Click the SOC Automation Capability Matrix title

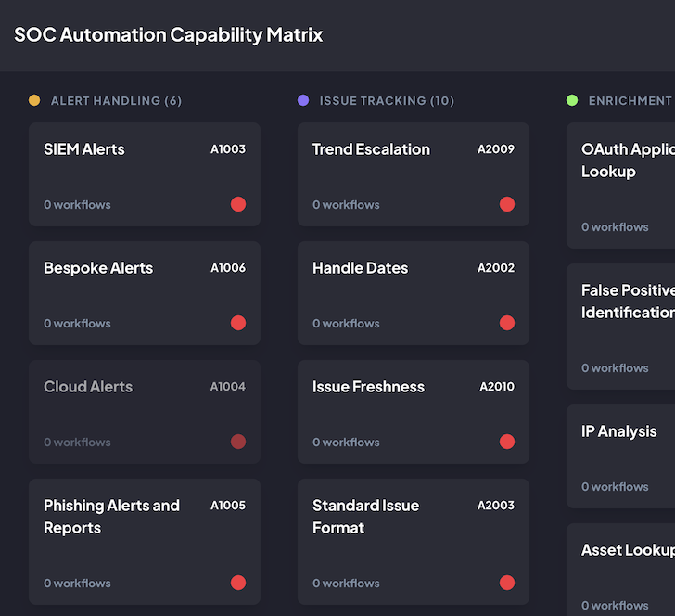pyautogui.click(x=169, y=35)
